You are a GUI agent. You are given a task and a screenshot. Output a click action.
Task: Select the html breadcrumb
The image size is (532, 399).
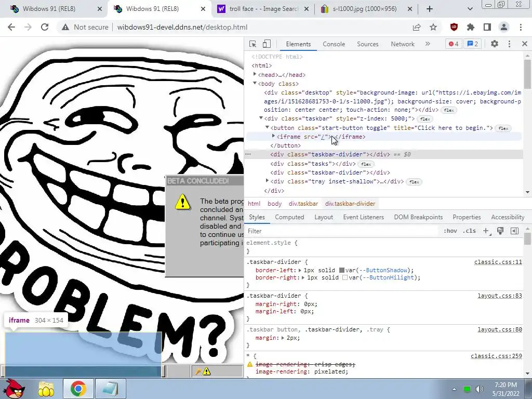[254, 204]
